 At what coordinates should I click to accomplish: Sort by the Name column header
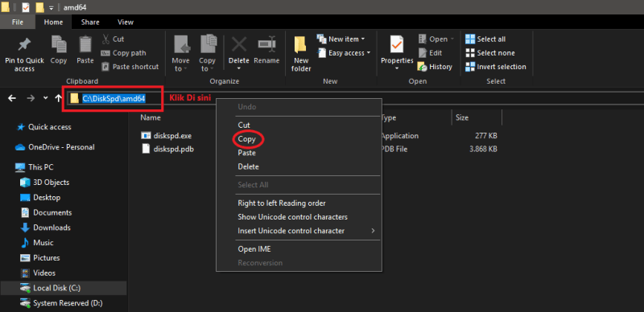click(x=151, y=117)
